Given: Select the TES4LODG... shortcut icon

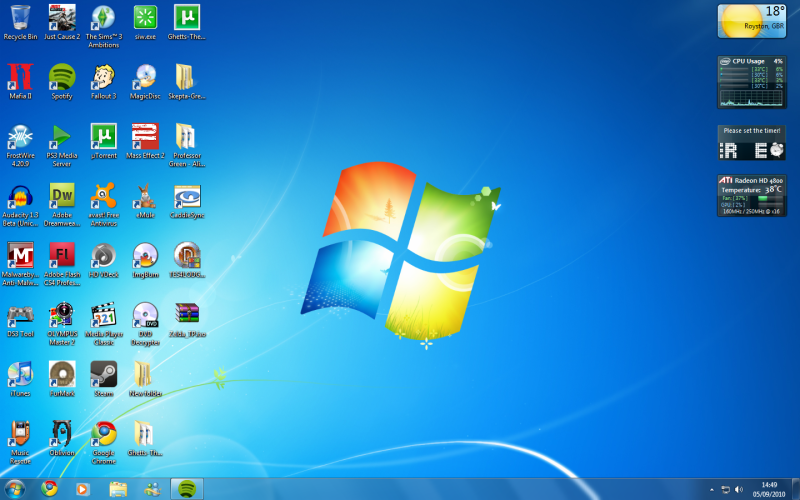Looking at the screenshot, I should click(x=187, y=260).
